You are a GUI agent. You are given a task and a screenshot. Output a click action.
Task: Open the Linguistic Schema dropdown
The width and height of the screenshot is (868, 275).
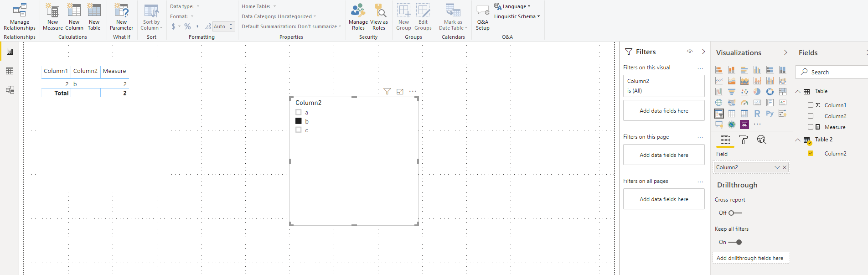tap(517, 16)
